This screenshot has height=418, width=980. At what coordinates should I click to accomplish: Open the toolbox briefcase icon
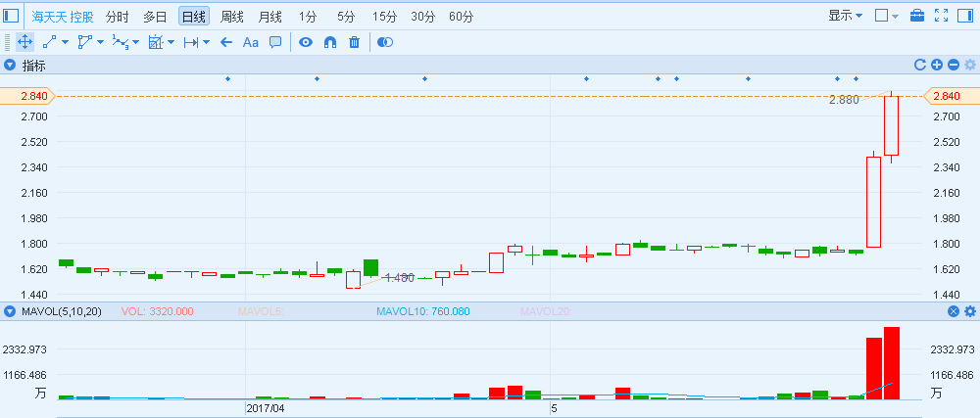click(917, 16)
